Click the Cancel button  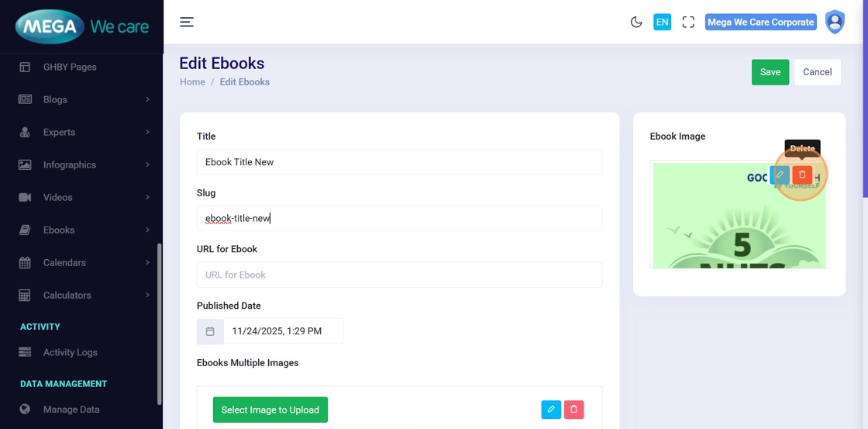click(817, 72)
